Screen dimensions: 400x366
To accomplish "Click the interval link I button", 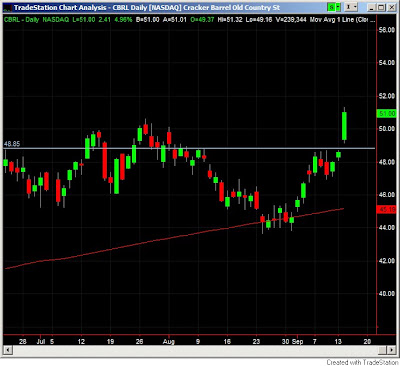I will 348,7.
